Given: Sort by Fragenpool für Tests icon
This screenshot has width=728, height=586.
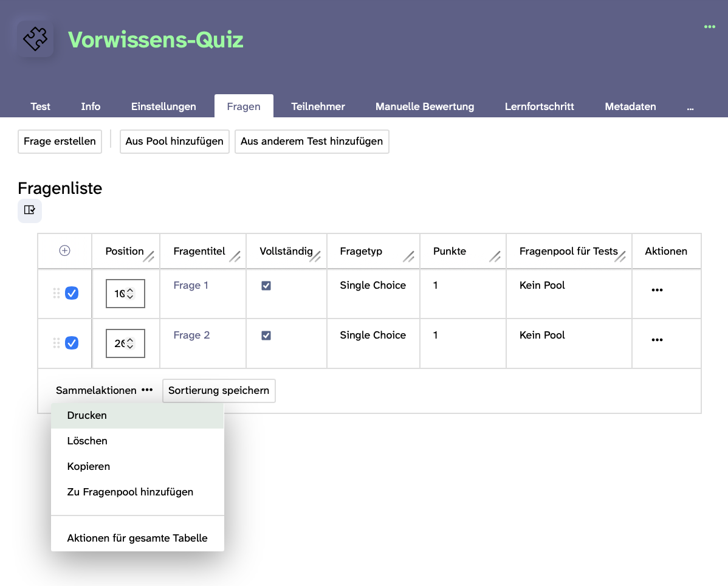Looking at the screenshot, I should 620,257.
